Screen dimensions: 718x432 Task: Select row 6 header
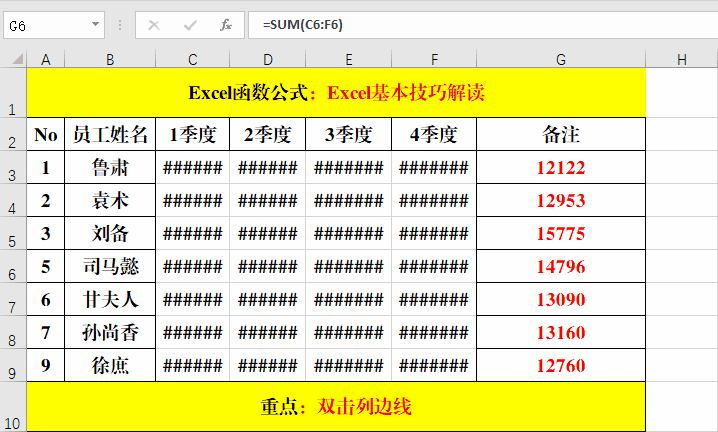click(13, 266)
